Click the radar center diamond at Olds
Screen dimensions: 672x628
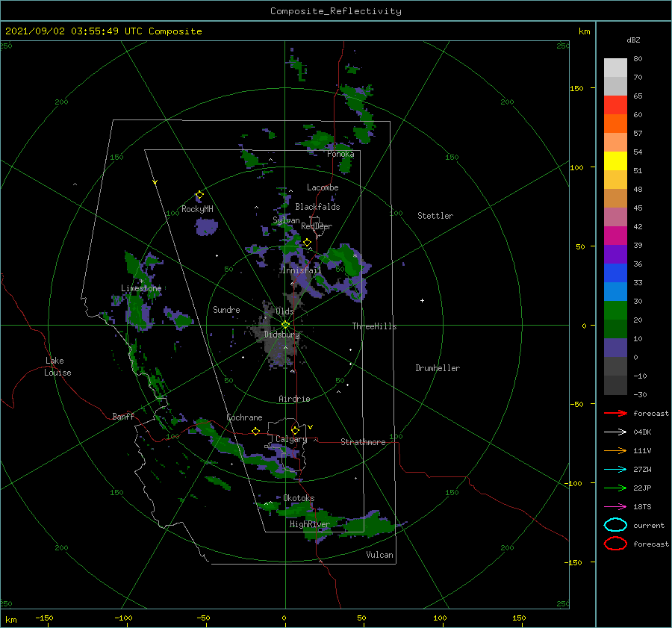[x=285, y=325]
